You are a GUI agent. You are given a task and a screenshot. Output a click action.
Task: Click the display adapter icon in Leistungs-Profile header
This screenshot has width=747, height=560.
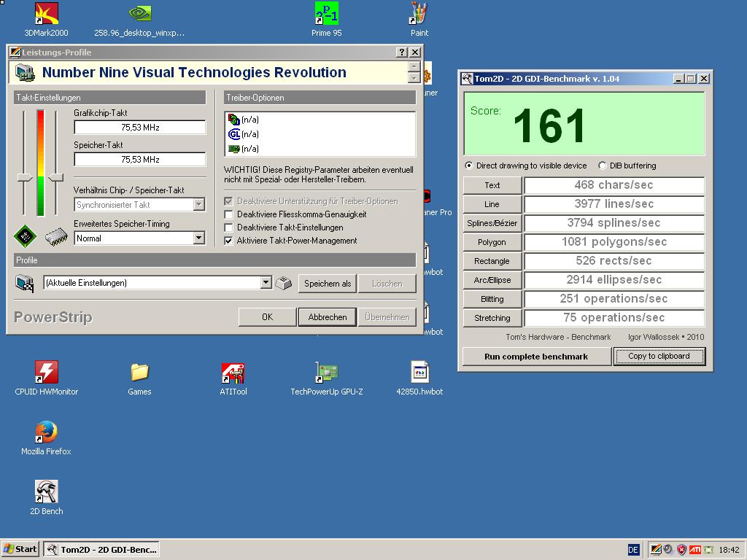(x=25, y=73)
